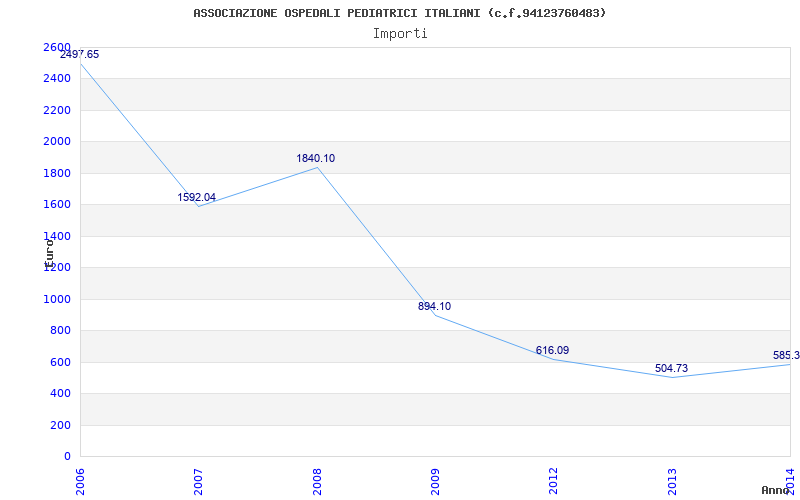Click the 2600 y-axis tick label
Viewport: 800px width, 500px height.
[57, 47]
